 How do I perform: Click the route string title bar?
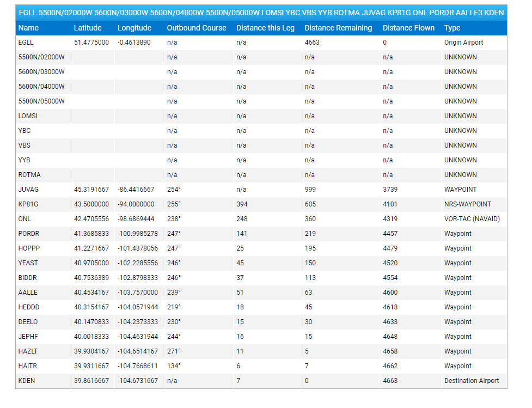pos(261,13)
